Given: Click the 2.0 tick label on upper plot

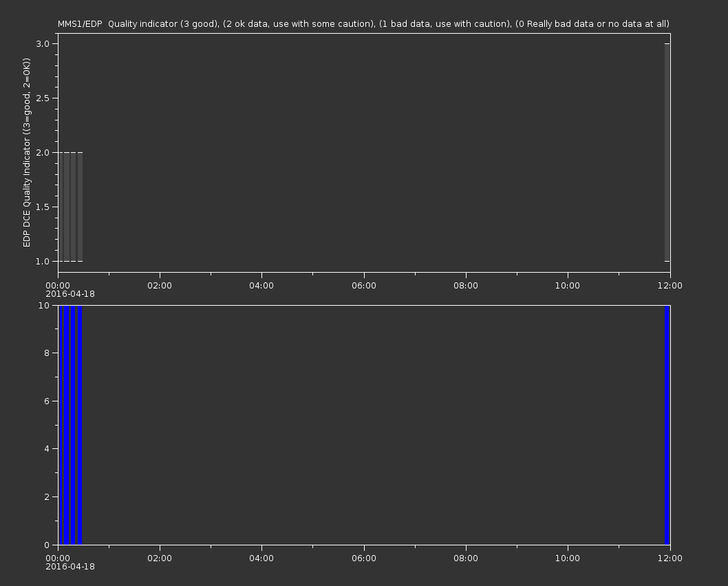Looking at the screenshot, I should tap(43, 152).
